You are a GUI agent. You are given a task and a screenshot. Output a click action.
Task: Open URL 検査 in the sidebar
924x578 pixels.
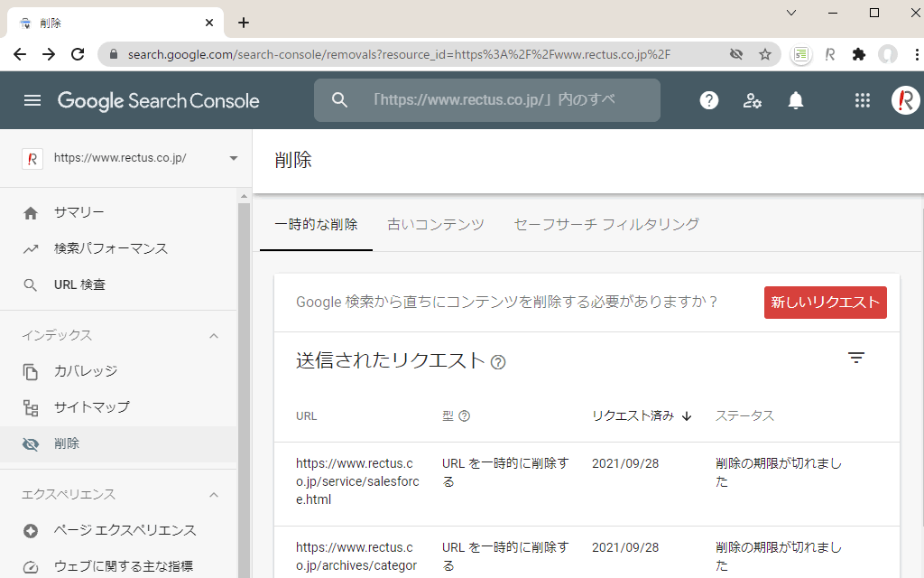[x=118, y=284]
